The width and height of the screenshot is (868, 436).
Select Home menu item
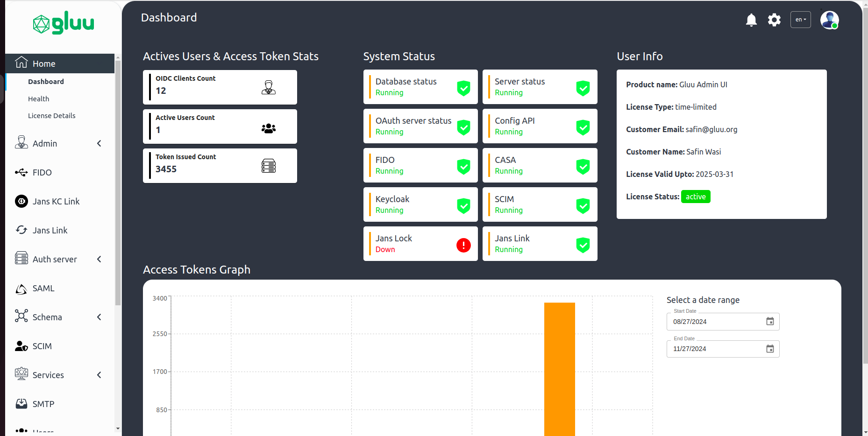coord(60,63)
